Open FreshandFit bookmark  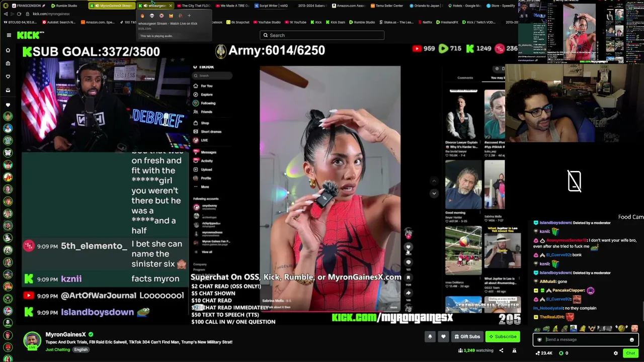(x=447, y=22)
